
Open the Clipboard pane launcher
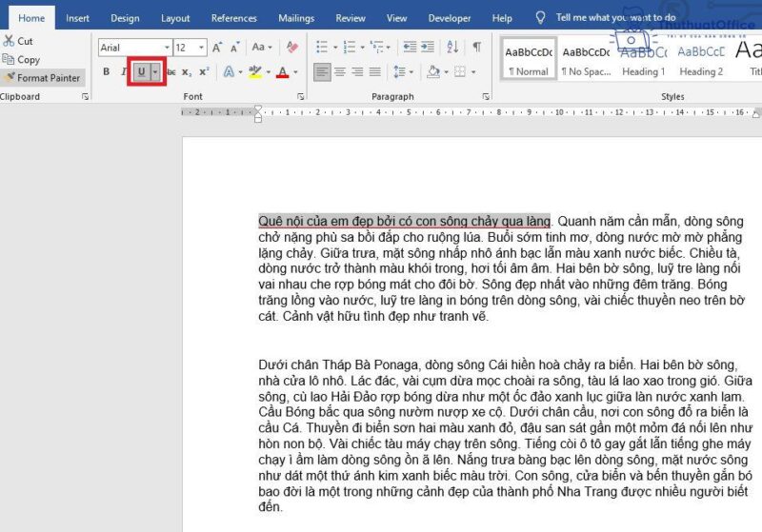[x=85, y=96]
